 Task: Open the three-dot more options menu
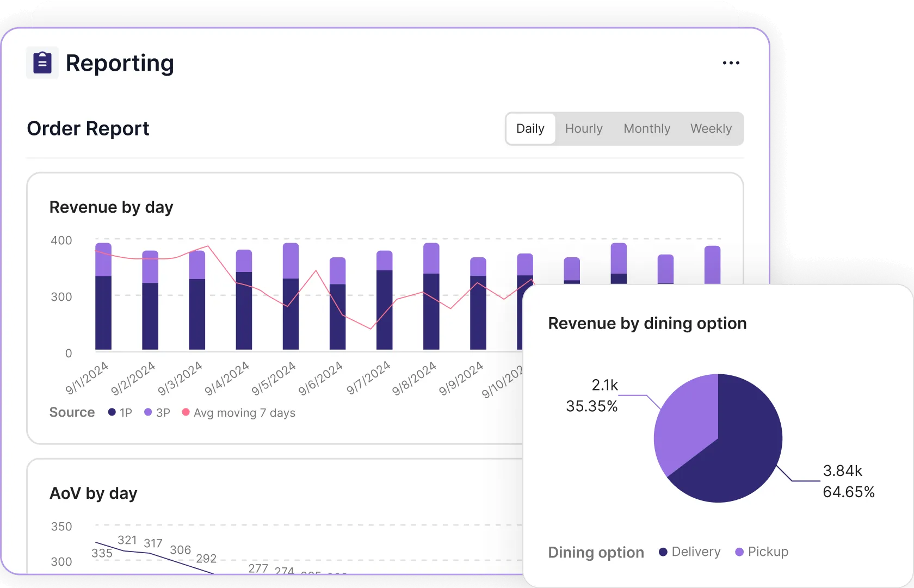point(731,63)
